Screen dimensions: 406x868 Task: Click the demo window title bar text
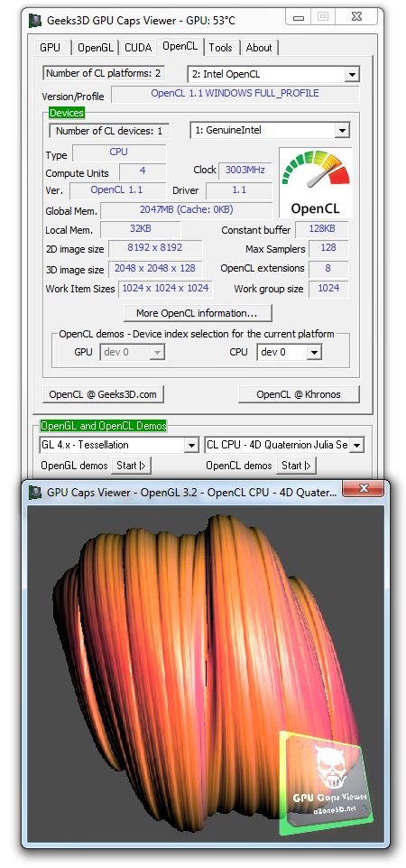[x=191, y=492]
